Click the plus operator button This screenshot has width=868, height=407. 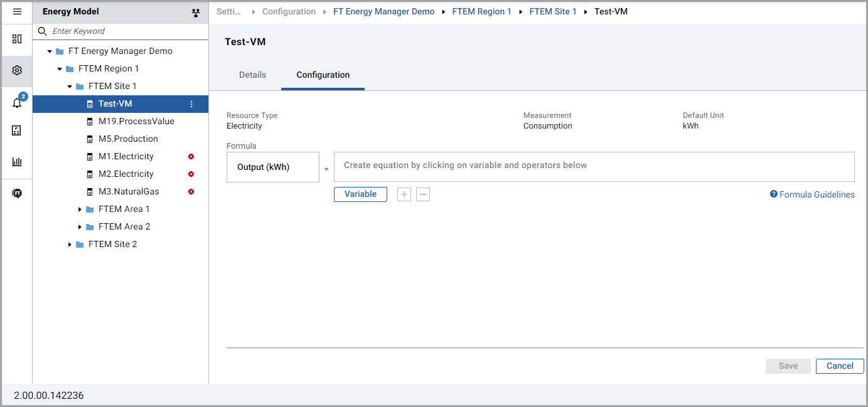point(404,194)
